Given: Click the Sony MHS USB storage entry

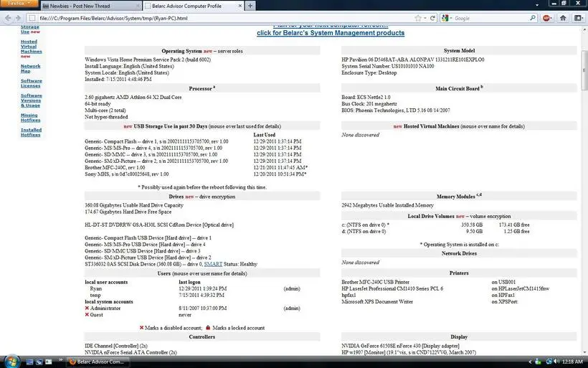Looking at the screenshot, I should tap(127, 174).
